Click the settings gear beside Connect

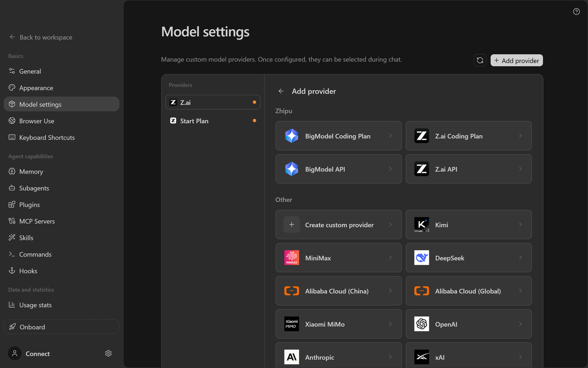pos(108,353)
